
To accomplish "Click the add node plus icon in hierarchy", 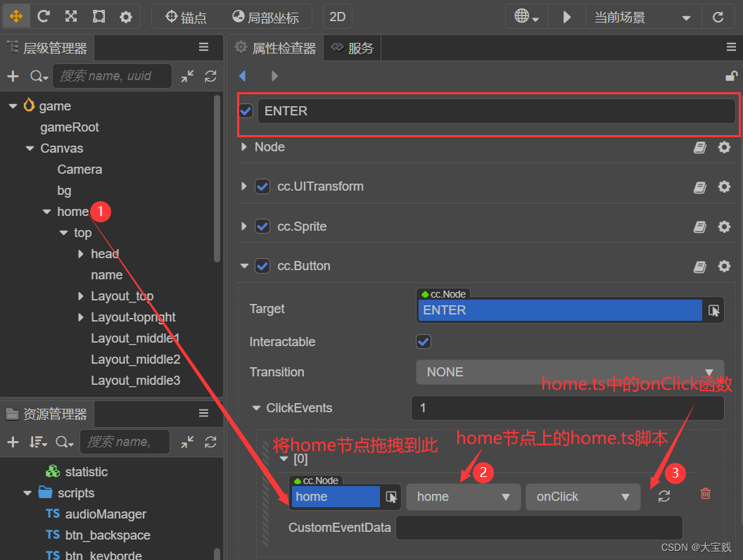I will click(x=13, y=76).
